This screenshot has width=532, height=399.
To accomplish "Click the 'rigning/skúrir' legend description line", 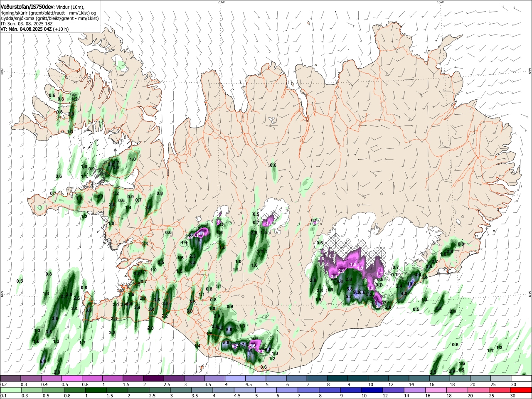I will click(x=49, y=13).
